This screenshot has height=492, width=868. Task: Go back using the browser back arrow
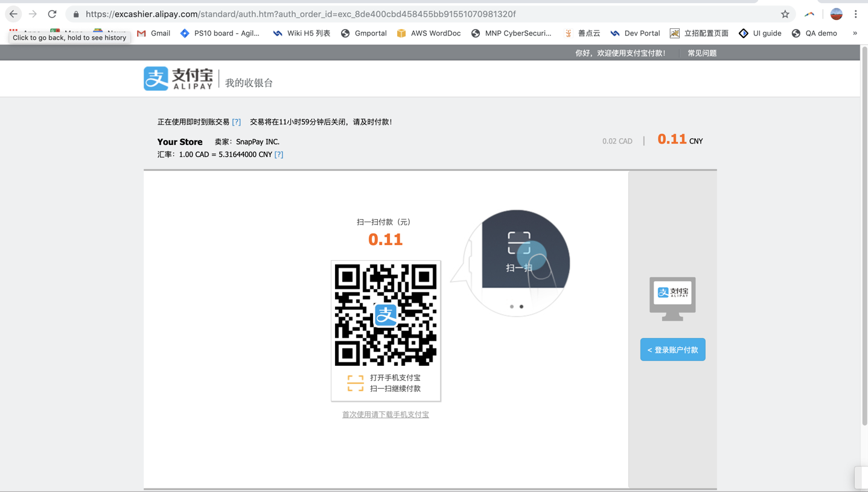pyautogui.click(x=13, y=14)
